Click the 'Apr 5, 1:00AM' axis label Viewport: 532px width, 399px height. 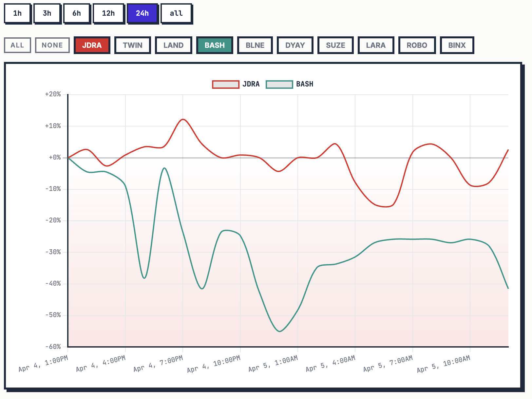[x=273, y=364]
